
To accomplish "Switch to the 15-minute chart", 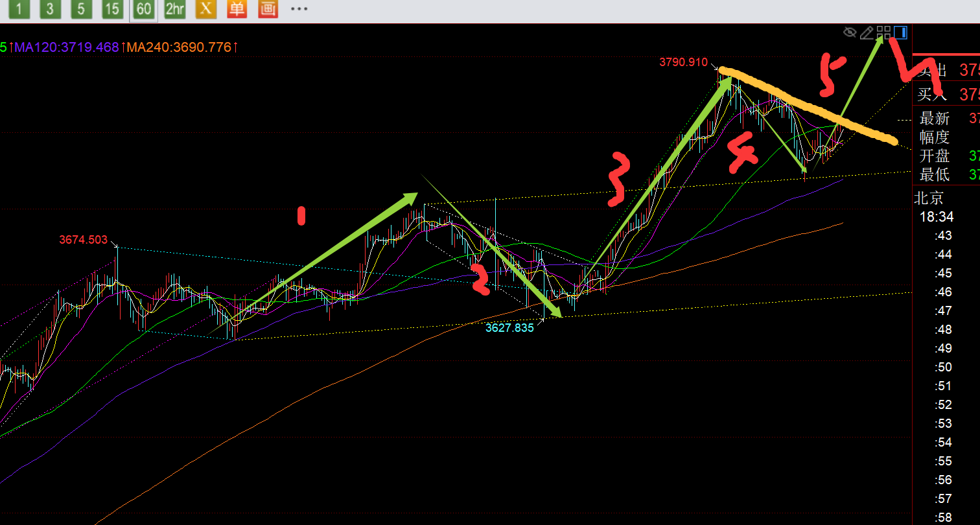I will pyautogui.click(x=112, y=9).
